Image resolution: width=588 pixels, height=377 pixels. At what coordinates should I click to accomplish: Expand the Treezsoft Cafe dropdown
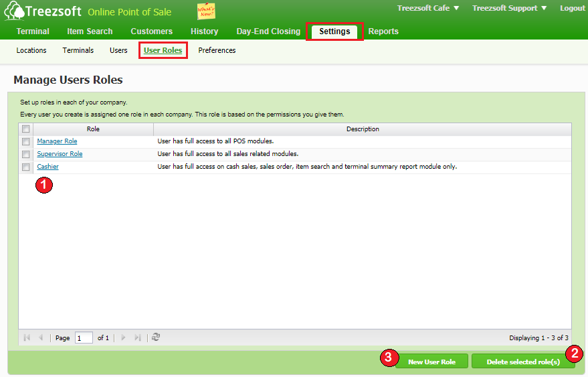click(428, 8)
